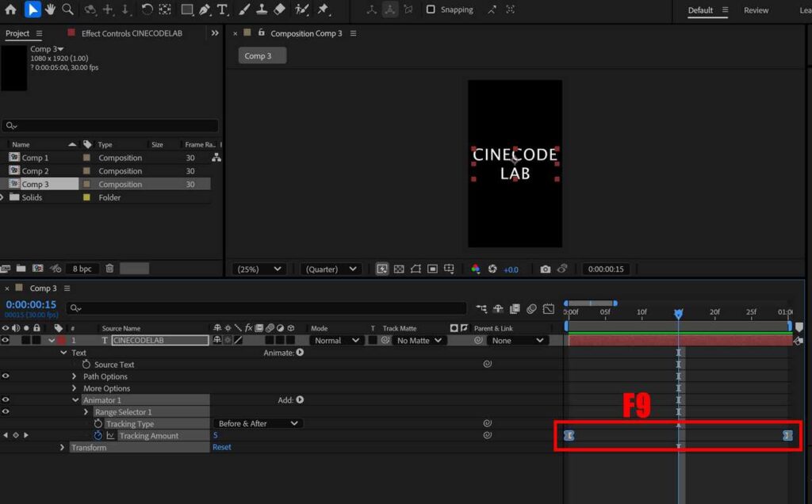Select the Rectangle shape tool
Screen dimensions: 812x504
tap(187, 10)
